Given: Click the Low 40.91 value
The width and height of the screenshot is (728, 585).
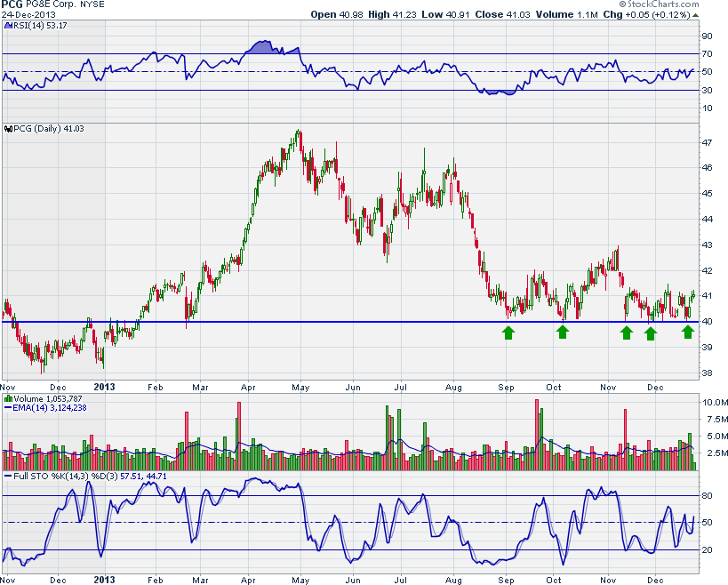Looking at the screenshot, I should [x=445, y=14].
